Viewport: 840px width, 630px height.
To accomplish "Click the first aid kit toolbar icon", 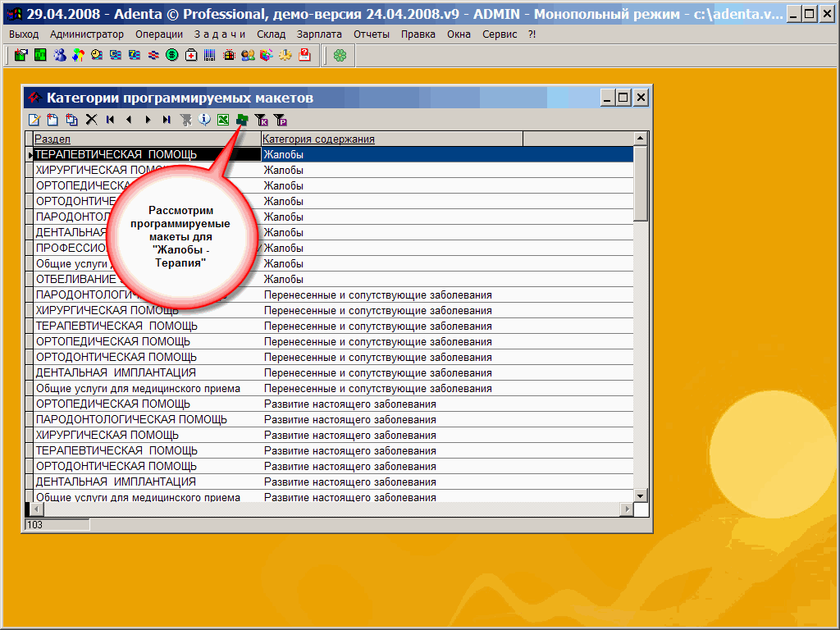I will pos(191,55).
